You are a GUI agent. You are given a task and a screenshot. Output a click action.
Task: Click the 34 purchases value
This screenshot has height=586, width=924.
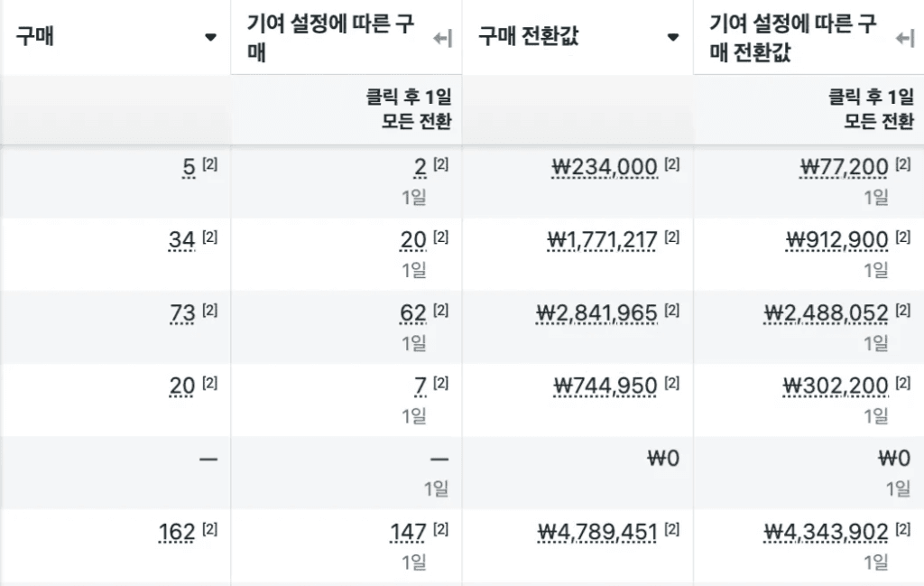181,240
